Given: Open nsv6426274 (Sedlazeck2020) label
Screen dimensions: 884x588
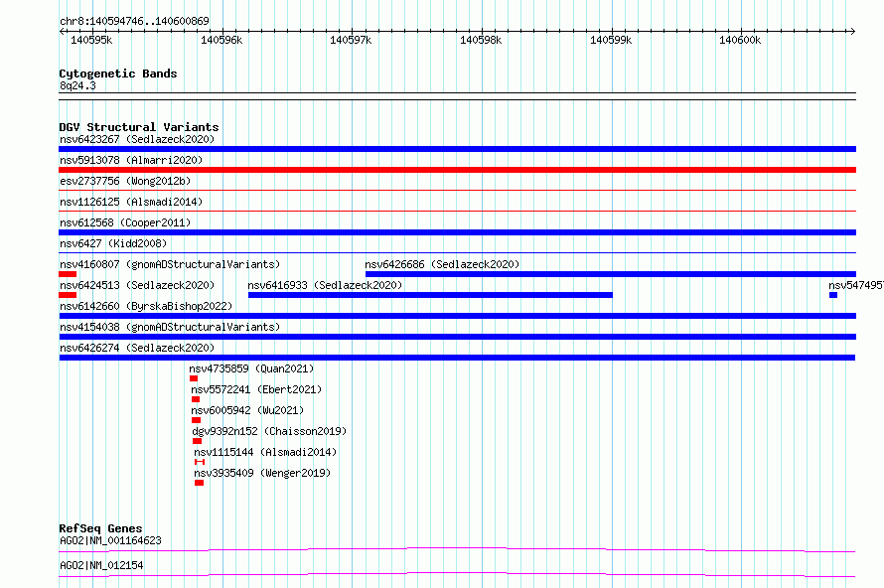Looking at the screenshot, I should pyautogui.click(x=137, y=348).
